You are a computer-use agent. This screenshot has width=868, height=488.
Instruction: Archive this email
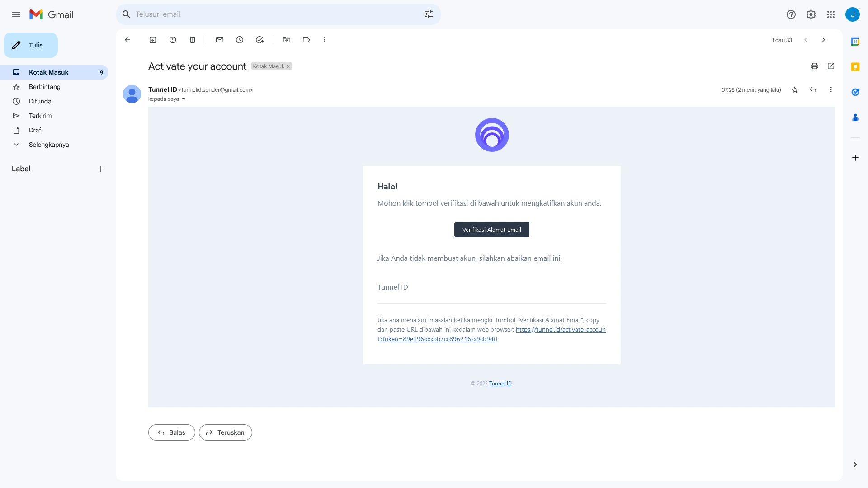coord(153,40)
